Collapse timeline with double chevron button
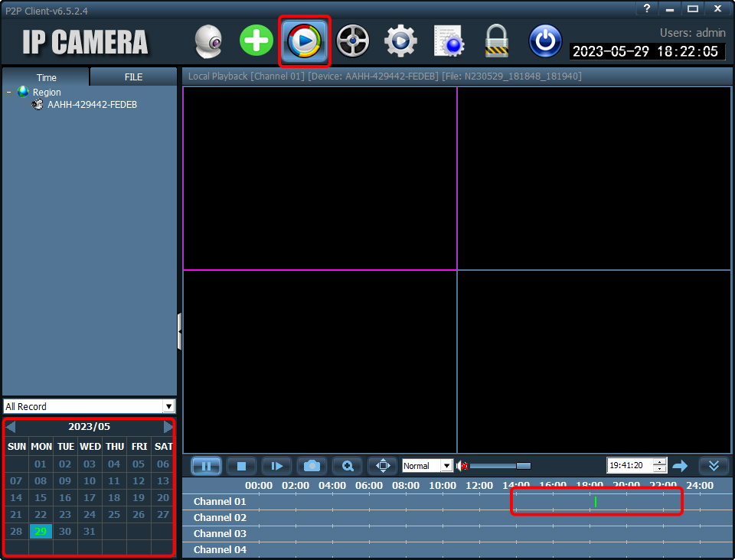 coord(714,466)
